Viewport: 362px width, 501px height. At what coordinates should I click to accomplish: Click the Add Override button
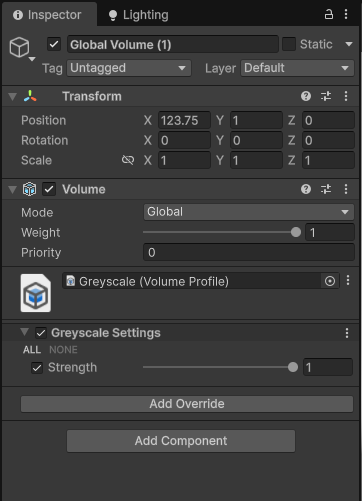tap(187, 404)
